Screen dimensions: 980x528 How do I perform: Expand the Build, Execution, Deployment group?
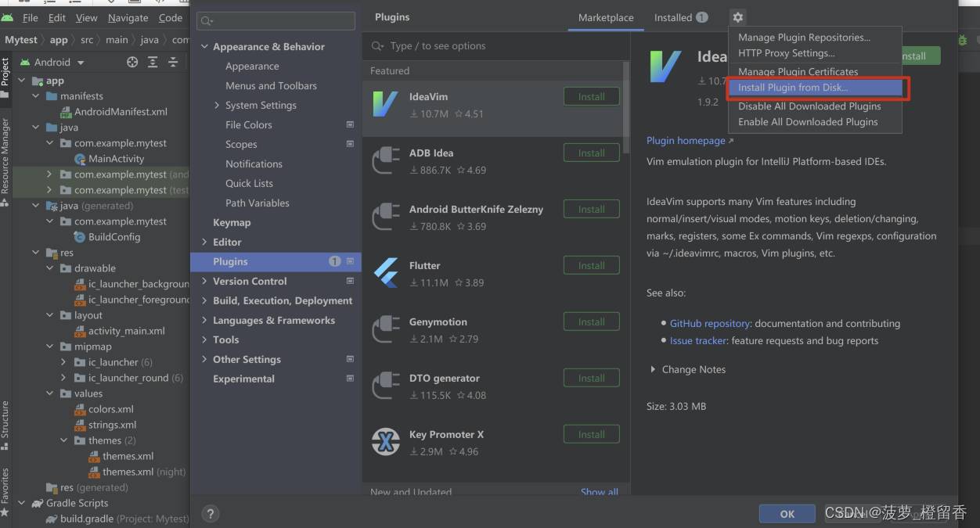coord(205,301)
